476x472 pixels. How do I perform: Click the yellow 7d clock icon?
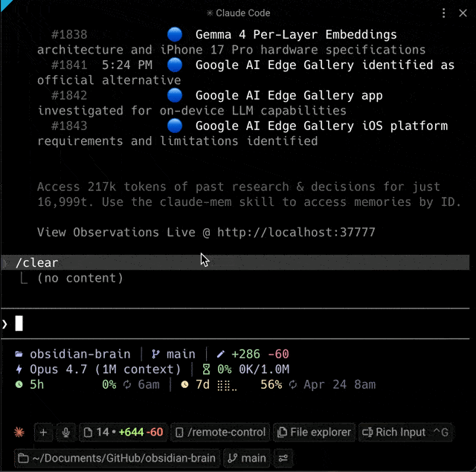click(x=184, y=384)
